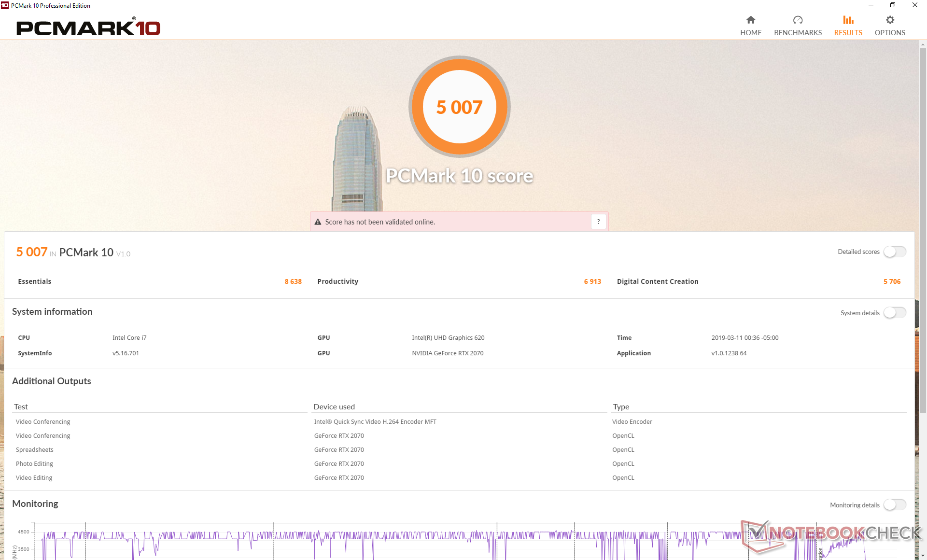This screenshot has height=560, width=927.
Task: Click the question mark help button
Action: click(x=598, y=222)
